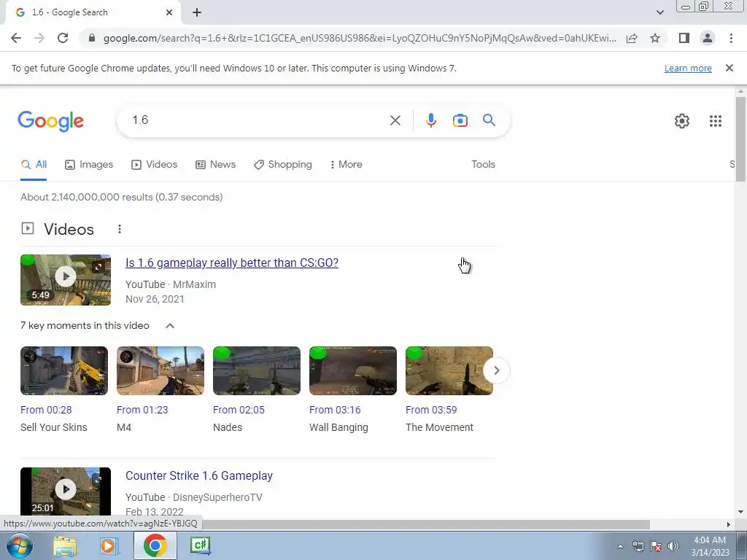Open 'Counter Strike 1.6 Gameplay' result
747x560 pixels.
click(199, 475)
